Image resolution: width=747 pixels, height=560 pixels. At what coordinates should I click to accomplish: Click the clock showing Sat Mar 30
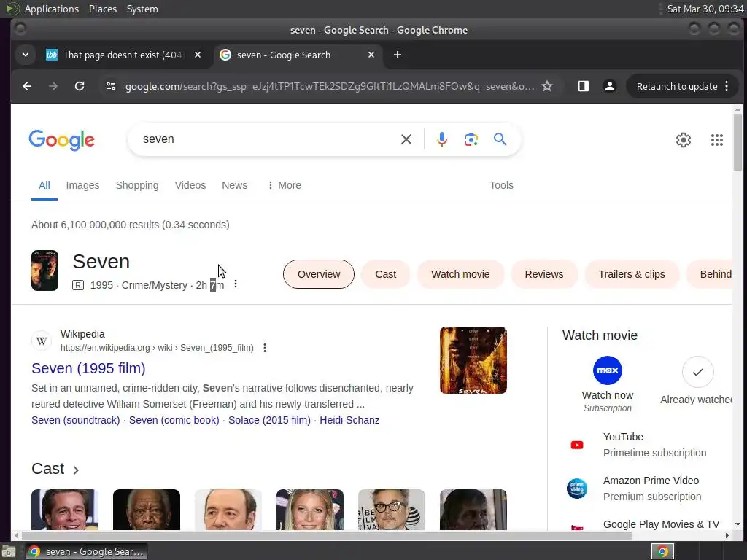click(x=705, y=9)
